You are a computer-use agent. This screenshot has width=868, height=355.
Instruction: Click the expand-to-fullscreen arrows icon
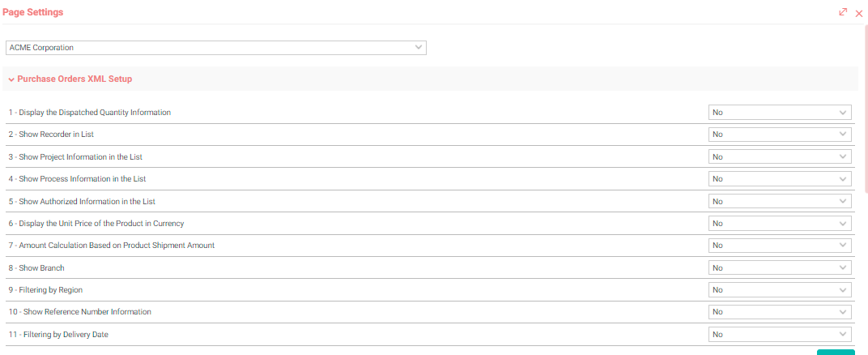(843, 12)
